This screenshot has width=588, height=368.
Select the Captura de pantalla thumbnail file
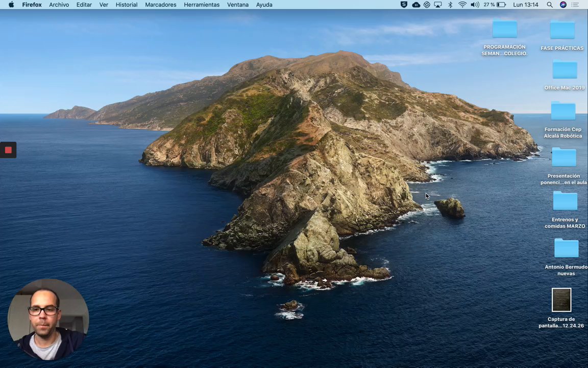coord(561,300)
